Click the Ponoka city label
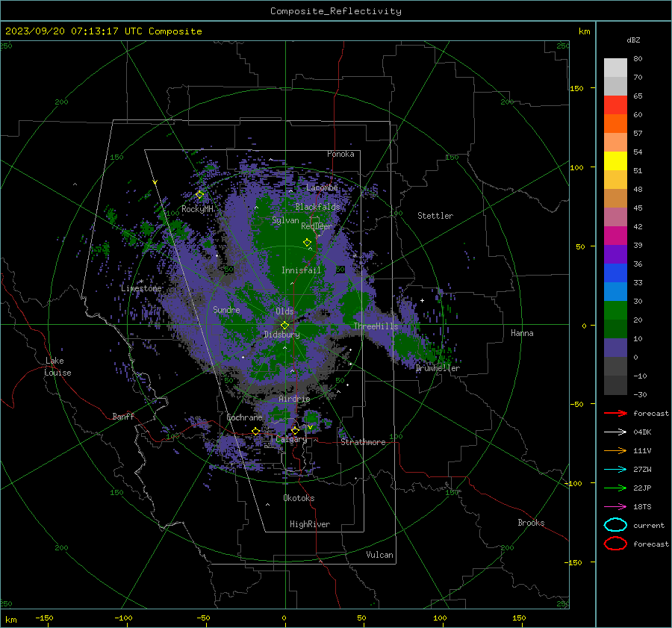The width and height of the screenshot is (672, 628). [340, 154]
